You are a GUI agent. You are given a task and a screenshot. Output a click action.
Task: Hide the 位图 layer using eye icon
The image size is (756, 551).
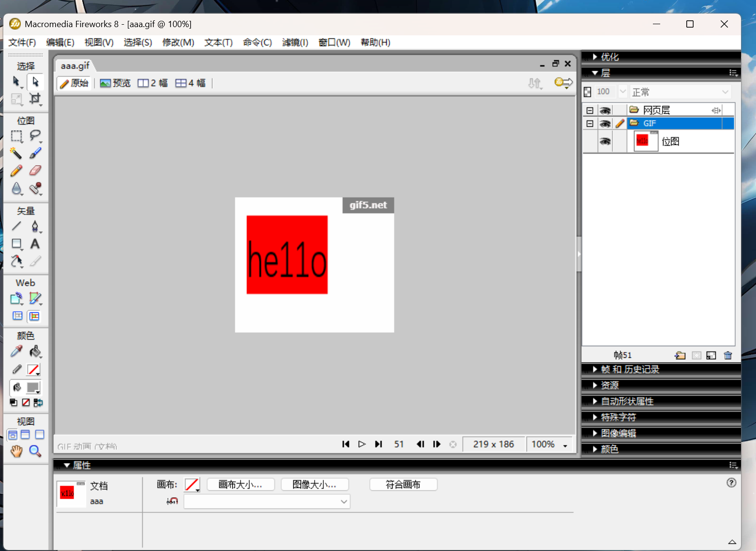point(605,141)
